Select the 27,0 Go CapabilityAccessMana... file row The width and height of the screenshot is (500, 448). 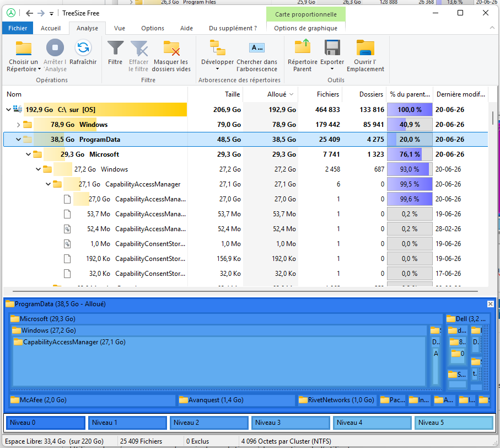click(245, 199)
